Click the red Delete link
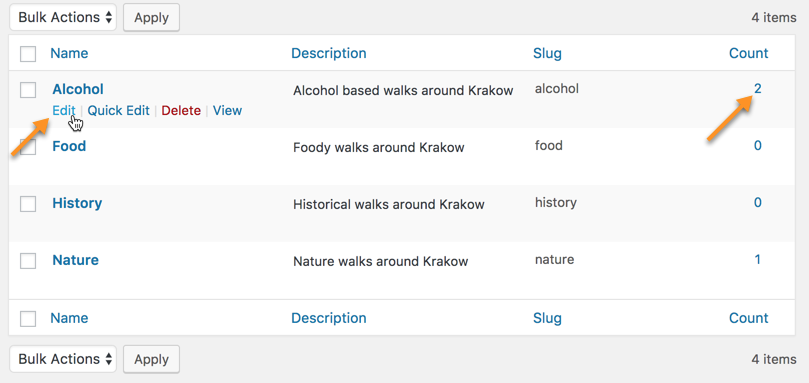 coord(181,110)
